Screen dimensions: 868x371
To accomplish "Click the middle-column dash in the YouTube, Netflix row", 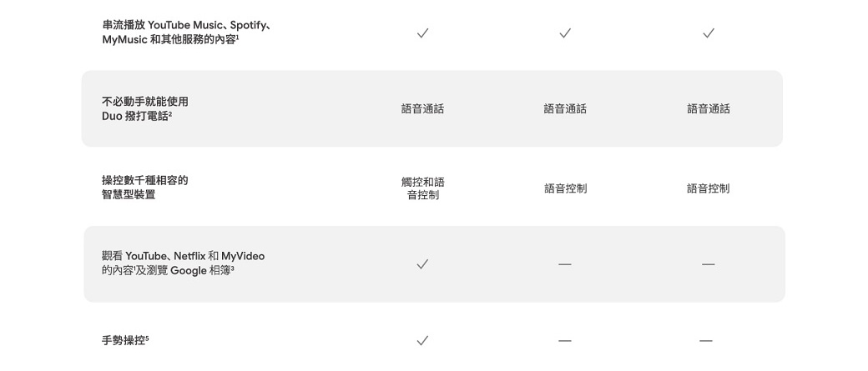I will (x=565, y=264).
